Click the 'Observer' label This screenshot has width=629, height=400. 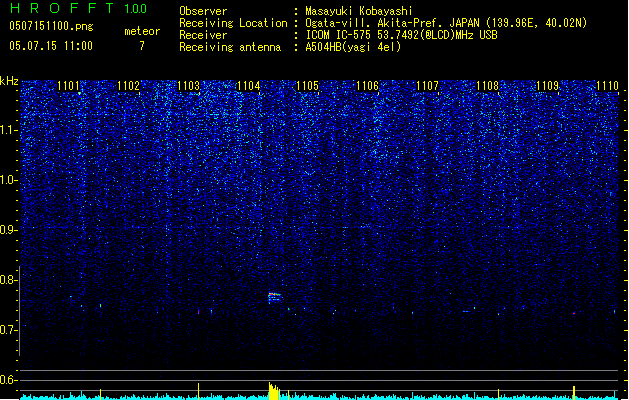pos(203,11)
